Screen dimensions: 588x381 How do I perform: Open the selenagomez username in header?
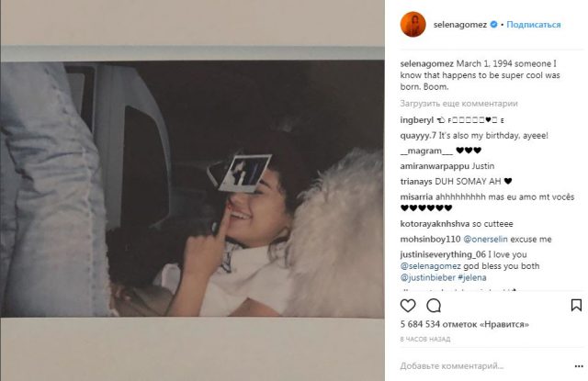tap(459, 25)
